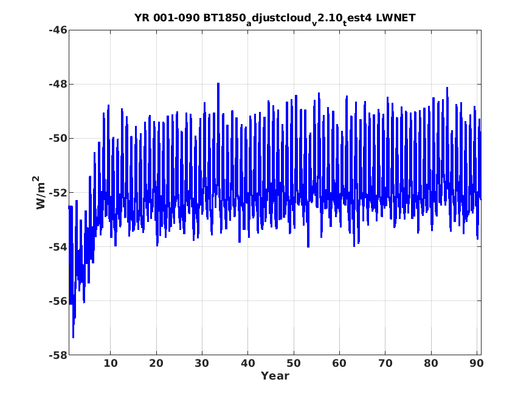Click the x-axis label 'Year'
532x399 pixels.
coord(275,376)
